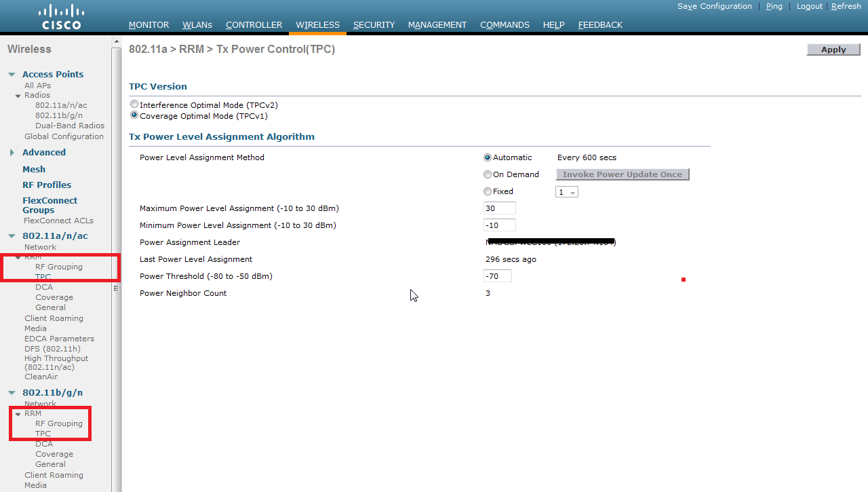868x492 pixels.
Task: Open the Fixed power level dropdown
Action: click(567, 192)
